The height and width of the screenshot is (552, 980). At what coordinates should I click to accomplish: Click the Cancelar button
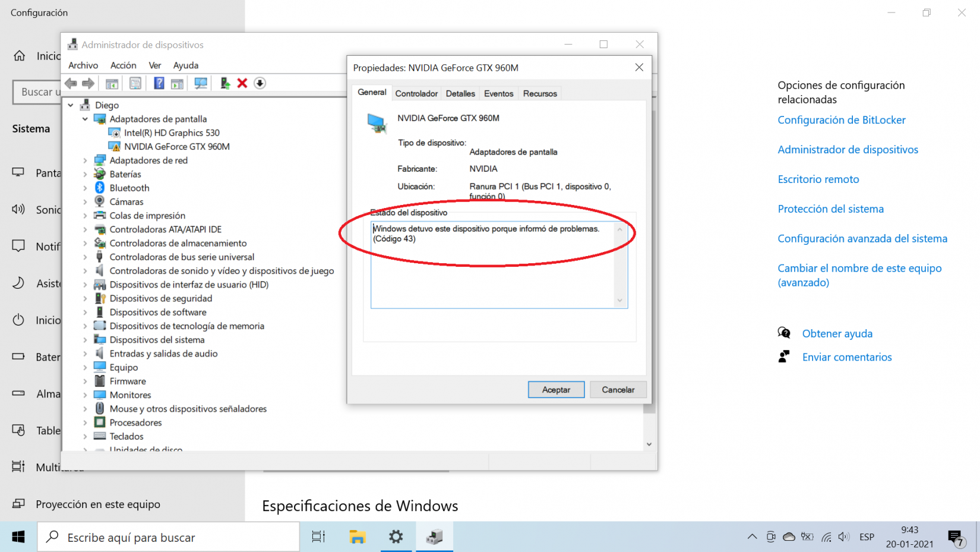click(618, 390)
